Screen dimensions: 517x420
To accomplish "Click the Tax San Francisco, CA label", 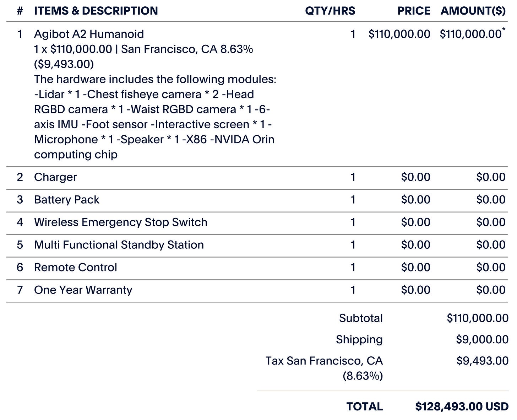I will click(324, 361).
